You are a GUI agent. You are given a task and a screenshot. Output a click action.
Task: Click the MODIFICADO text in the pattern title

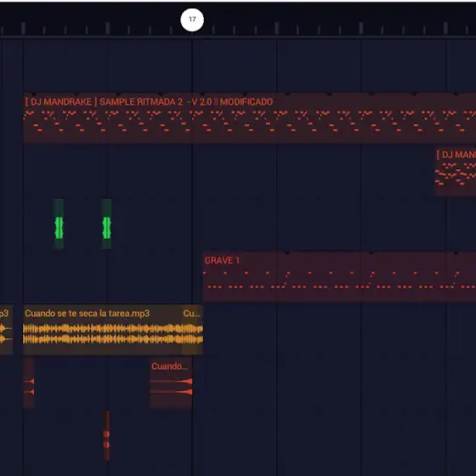point(246,102)
